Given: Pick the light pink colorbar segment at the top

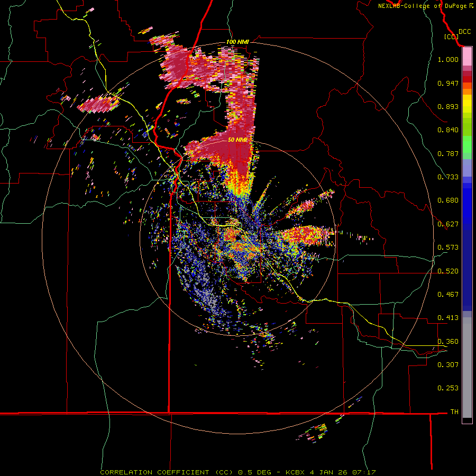Looking at the screenshot, I should coord(467,57).
